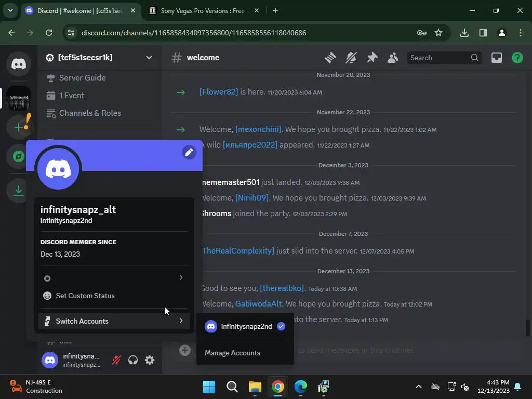The width and height of the screenshot is (532, 399).
Task: Click chat scrollbar thumb
Action: (x=528, y=328)
